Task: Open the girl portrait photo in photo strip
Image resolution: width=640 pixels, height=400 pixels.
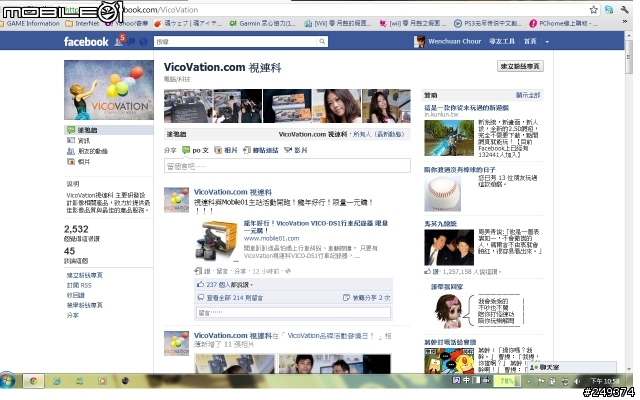Action: pyautogui.click(x=337, y=106)
